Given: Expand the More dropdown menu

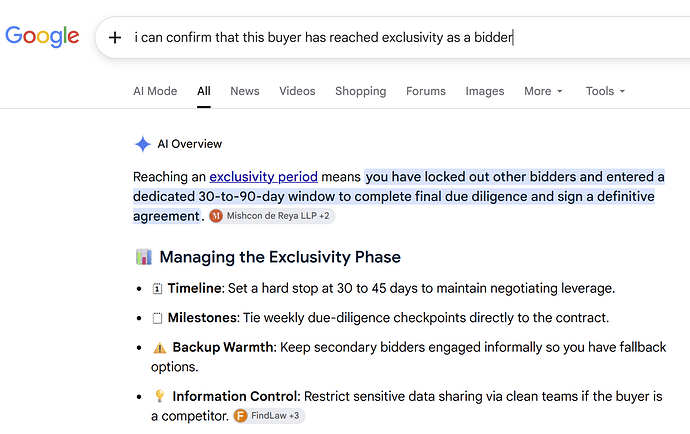Looking at the screenshot, I should [543, 91].
